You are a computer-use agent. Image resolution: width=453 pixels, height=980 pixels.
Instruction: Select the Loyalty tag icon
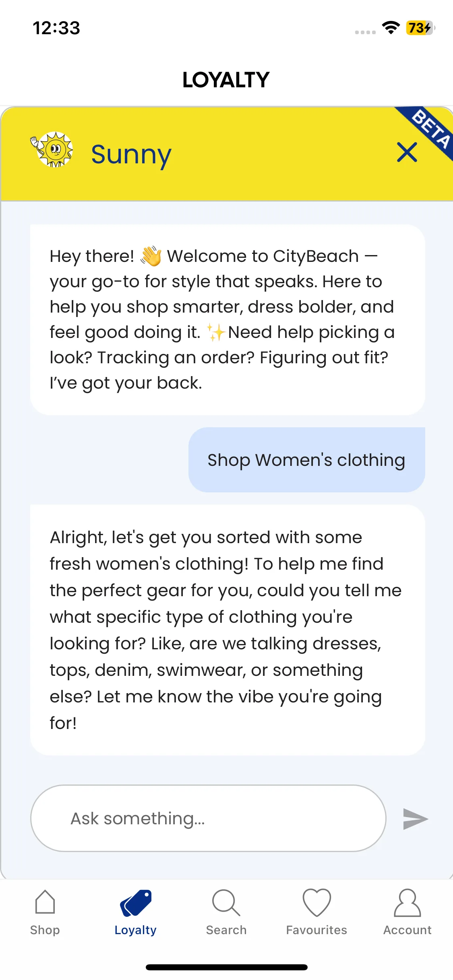(136, 903)
